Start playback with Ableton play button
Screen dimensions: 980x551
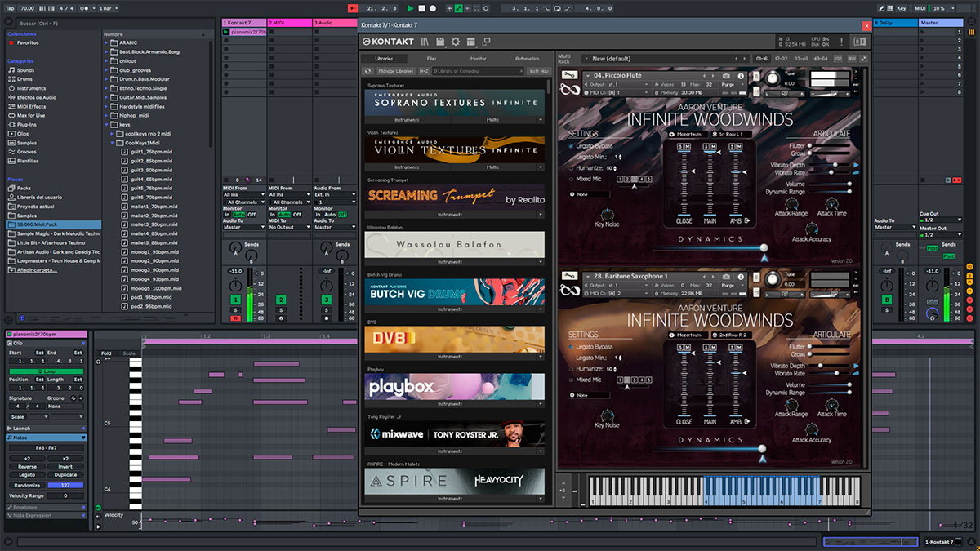[x=411, y=8]
